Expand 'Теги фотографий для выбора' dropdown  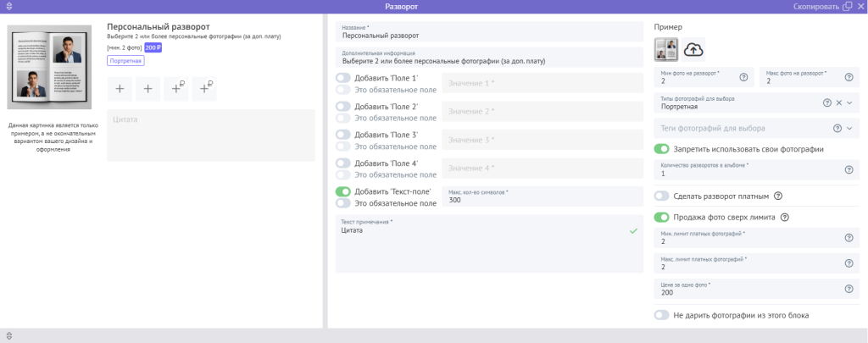point(849,128)
